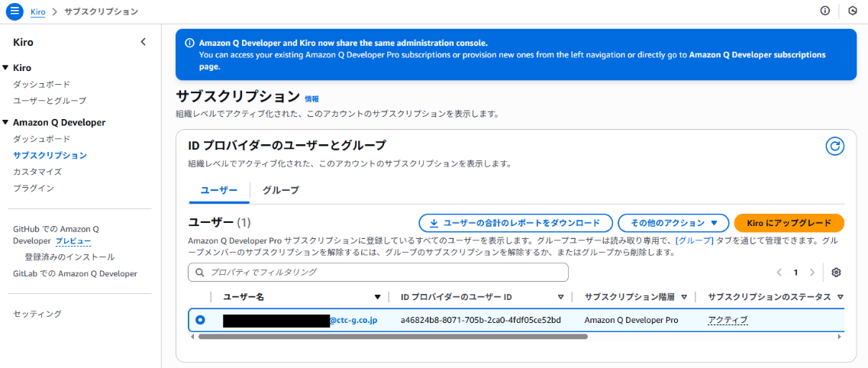
Task: Collapse the Kiro navigation section
Action: 5,68
